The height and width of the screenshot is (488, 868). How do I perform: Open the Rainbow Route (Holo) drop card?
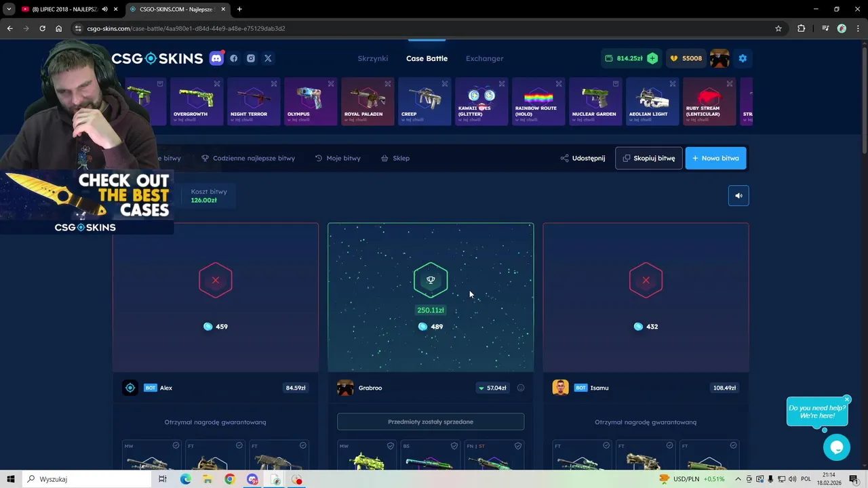[x=538, y=102]
